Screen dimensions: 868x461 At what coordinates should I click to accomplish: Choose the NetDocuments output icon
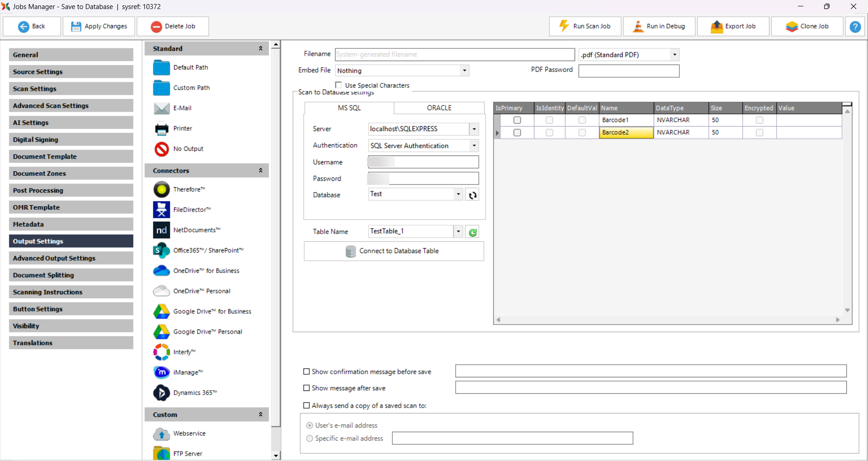tap(161, 230)
